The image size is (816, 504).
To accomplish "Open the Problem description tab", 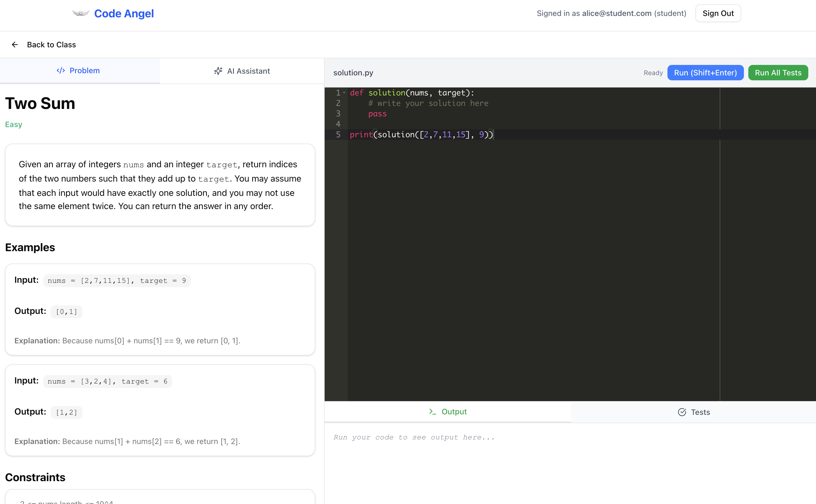I will click(79, 71).
